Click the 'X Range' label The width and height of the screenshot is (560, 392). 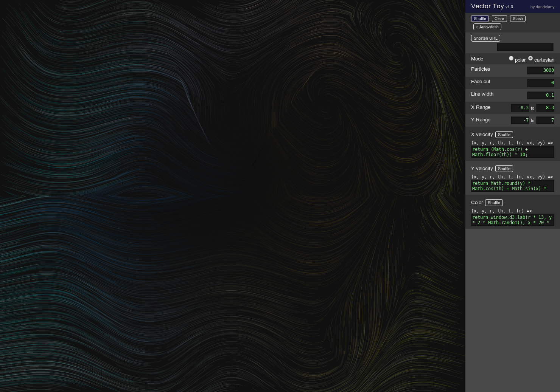481,107
